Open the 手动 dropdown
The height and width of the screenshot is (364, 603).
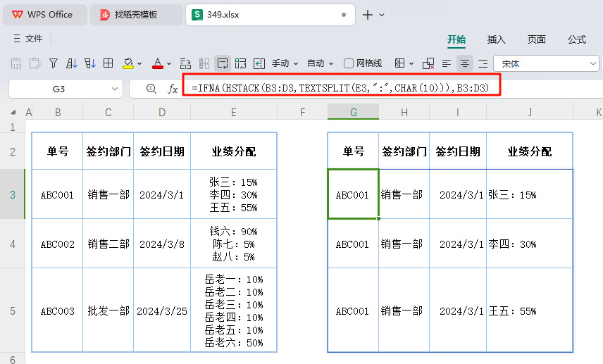coord(285,63)
